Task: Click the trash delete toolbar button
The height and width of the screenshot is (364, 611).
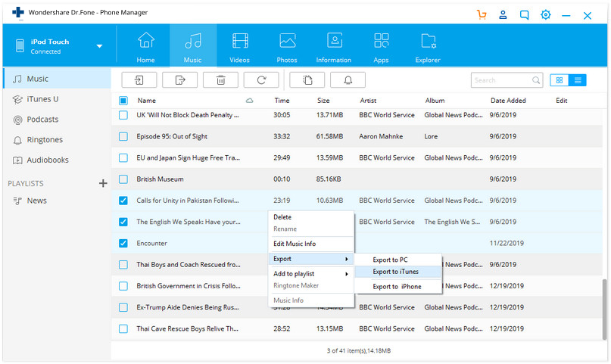Action: (x=220, y=80)
